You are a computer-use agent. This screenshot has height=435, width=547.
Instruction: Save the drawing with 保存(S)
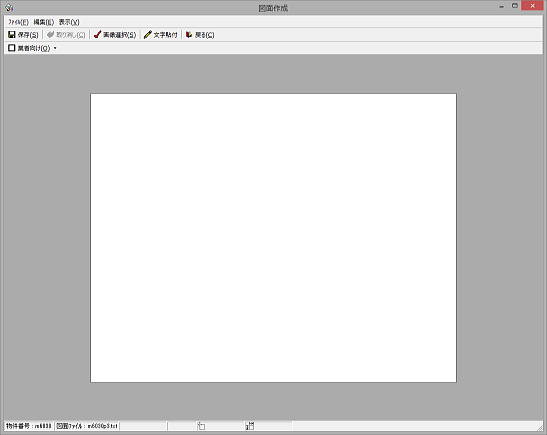tap(23, 35)
